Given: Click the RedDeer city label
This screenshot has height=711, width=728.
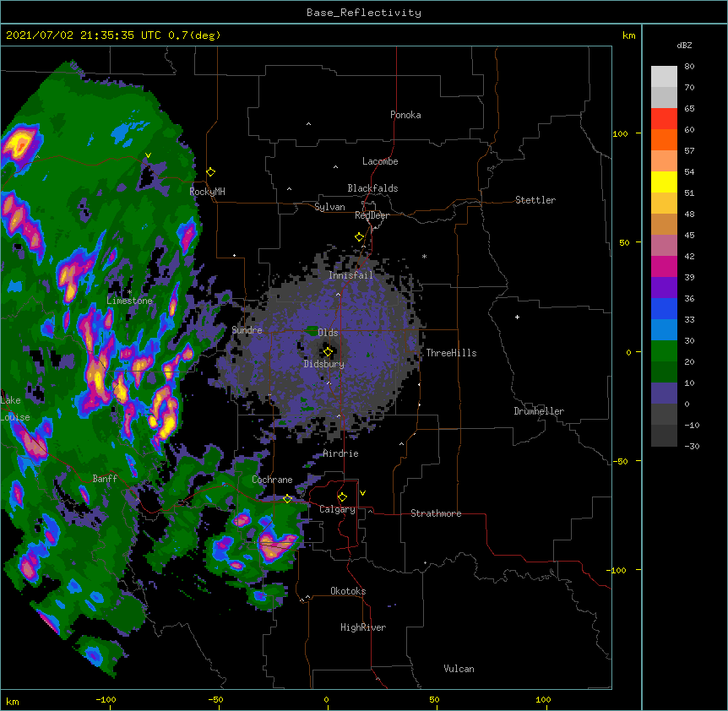Looking at the screenshot, I should pyautogui.click(x=372, y=215).
